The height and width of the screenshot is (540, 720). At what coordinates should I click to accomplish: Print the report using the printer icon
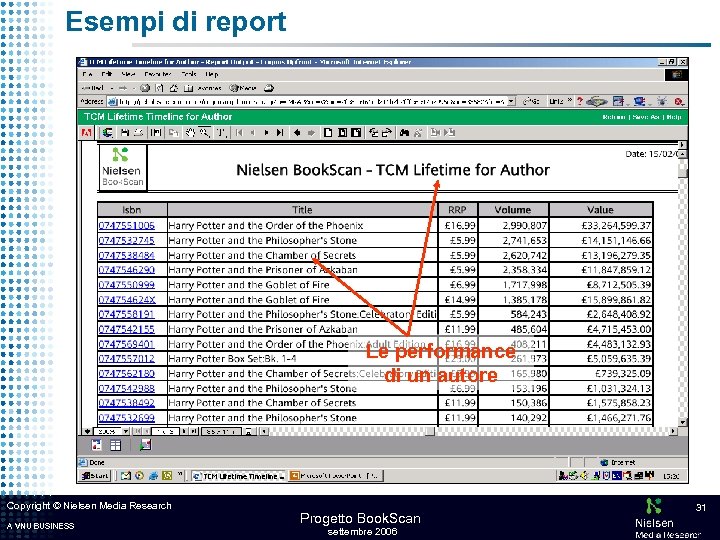(x=138, y=133)
